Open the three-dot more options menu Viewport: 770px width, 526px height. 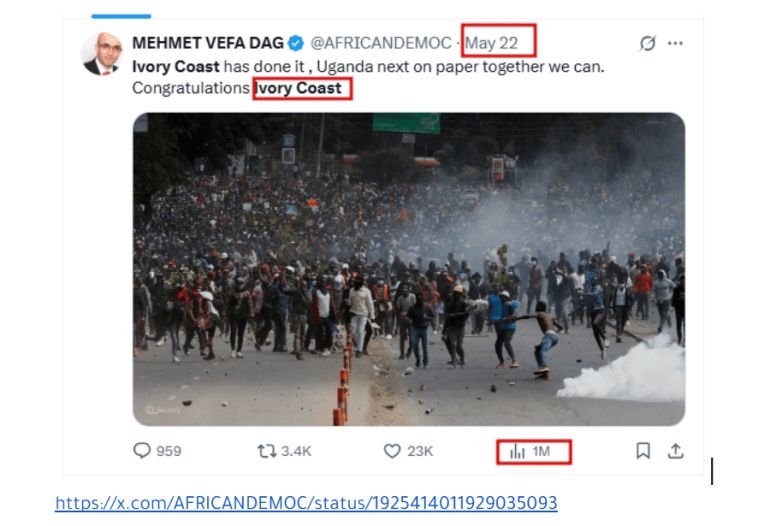point(675,43)
